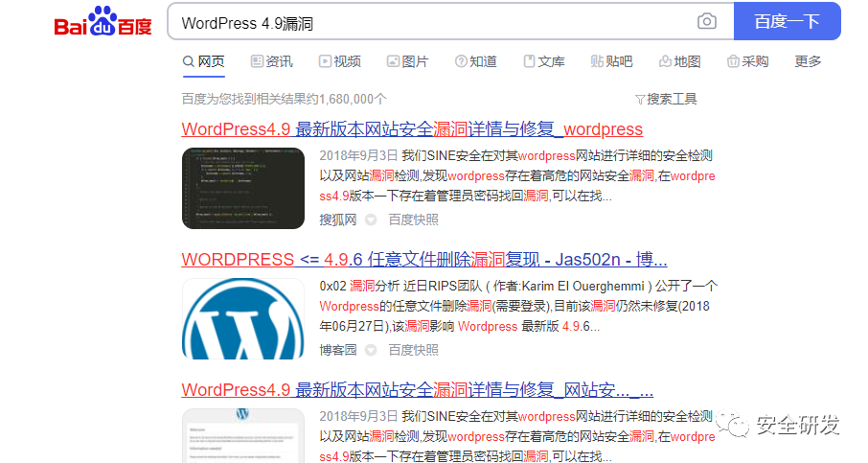Visit 搜狐网 source link

[x=337, y=220]
